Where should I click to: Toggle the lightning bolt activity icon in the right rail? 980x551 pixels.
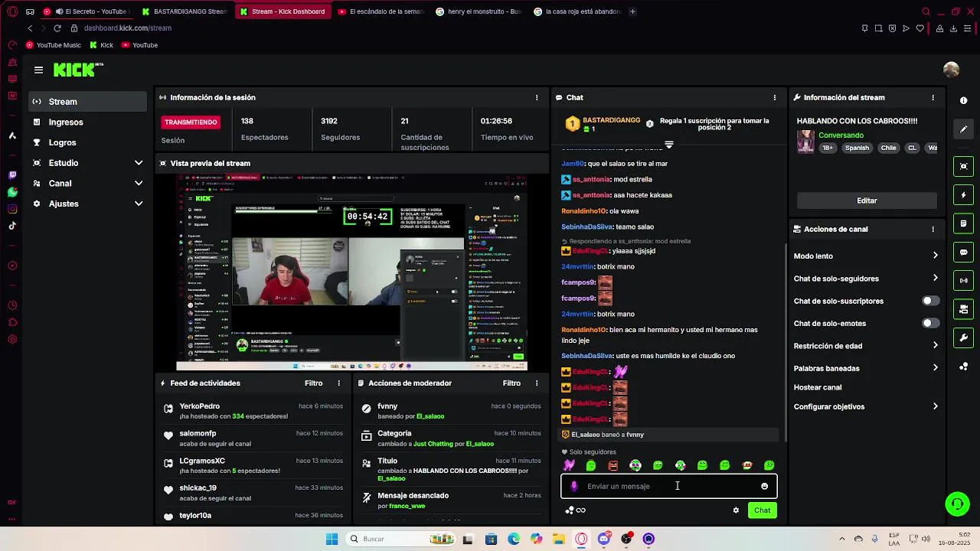[963, 195]
